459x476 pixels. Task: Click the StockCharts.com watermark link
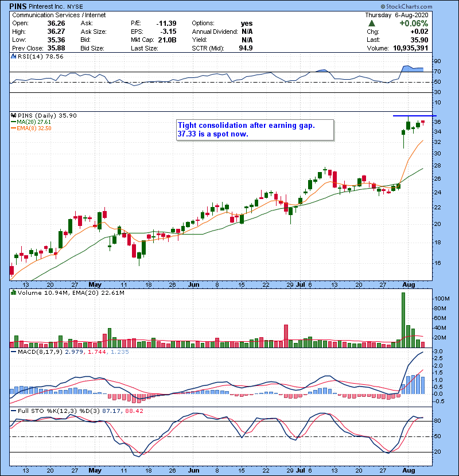coord(406,6)
